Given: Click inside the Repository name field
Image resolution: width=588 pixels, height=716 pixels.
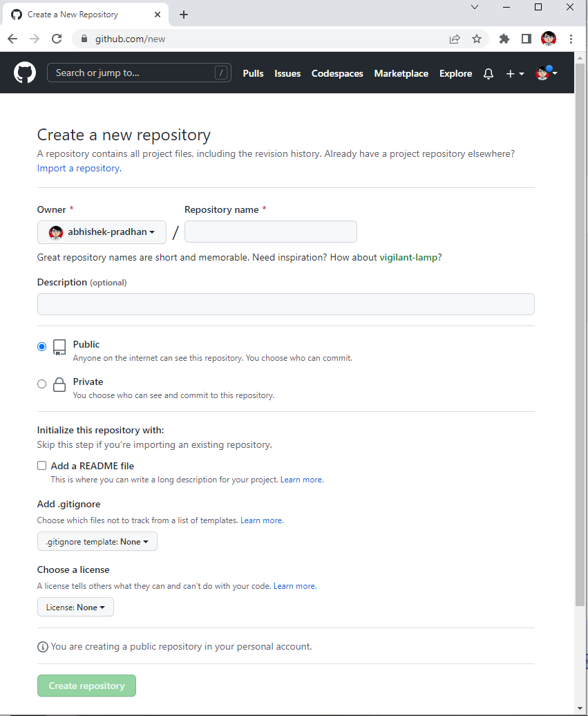Looking at the screenshot, I should click(270, 232).
